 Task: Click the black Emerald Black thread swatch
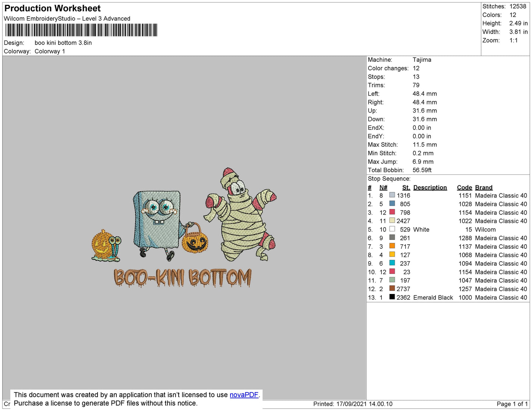point(392,297)
